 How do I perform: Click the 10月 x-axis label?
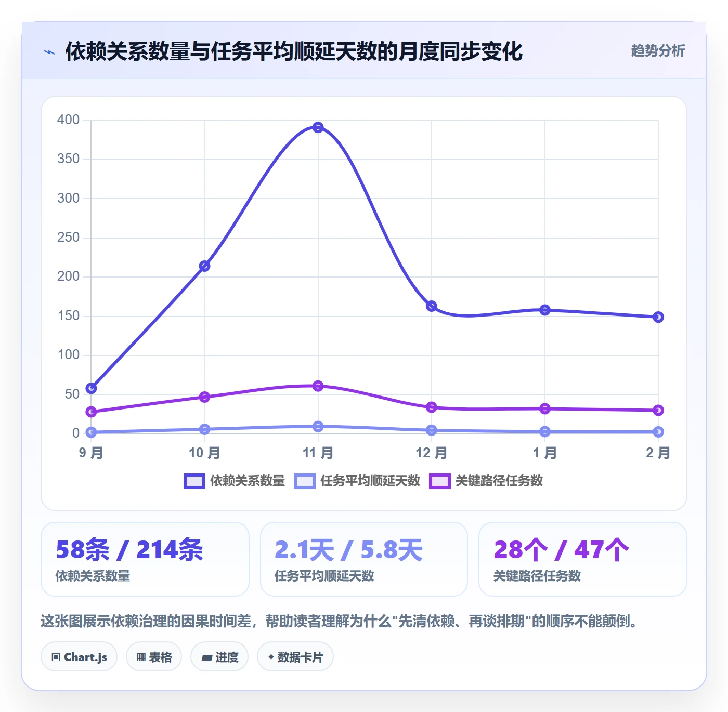pos(205,453)
